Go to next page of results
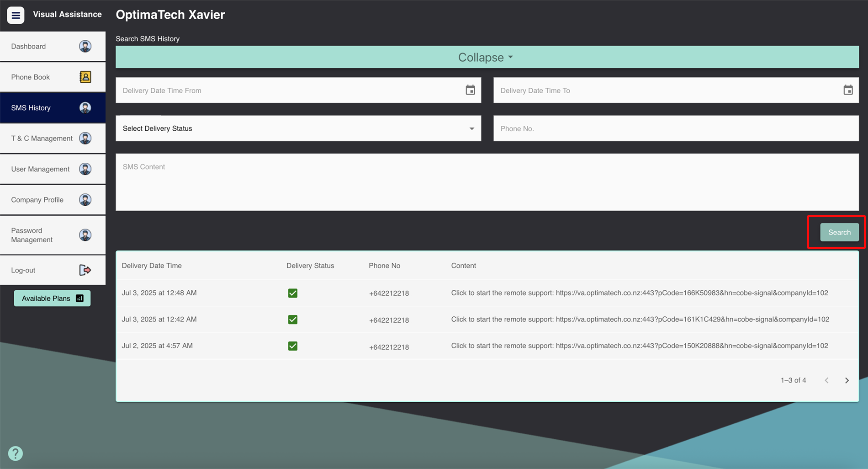This screenshot has height=469, width=868. (847, 380)
